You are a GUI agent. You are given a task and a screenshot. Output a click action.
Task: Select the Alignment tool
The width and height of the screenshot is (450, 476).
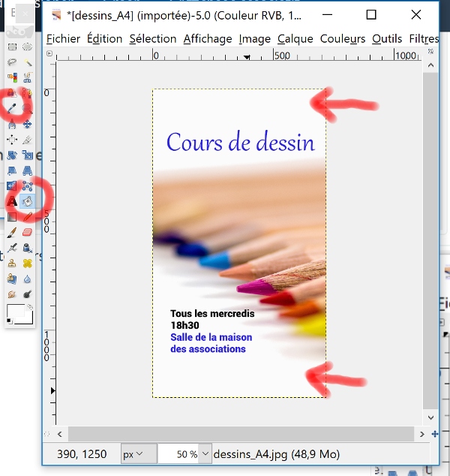point(12,140)
